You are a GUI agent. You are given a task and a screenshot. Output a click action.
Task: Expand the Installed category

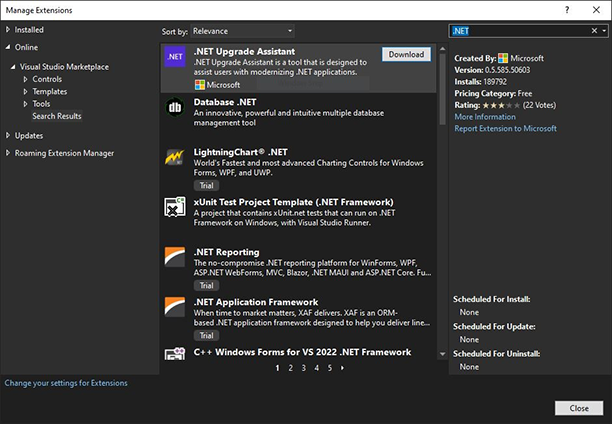coord(8,29)
